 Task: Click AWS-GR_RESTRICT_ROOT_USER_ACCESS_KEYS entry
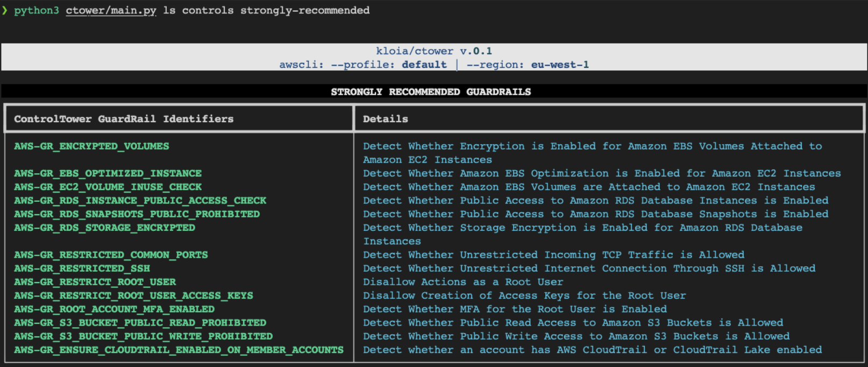pos(133,295)
